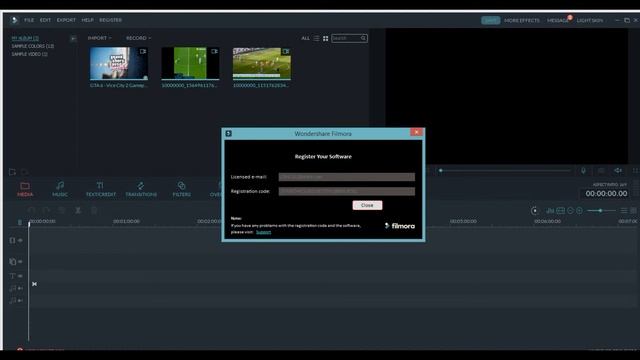Collapse the album list panel arrow
640x360 pixels.
click(73, 38)
